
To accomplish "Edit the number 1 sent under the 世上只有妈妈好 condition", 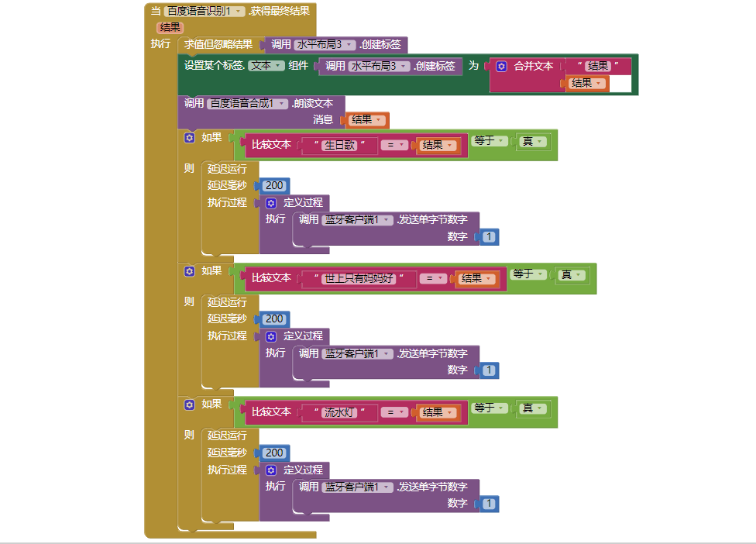I will (489, 370).
